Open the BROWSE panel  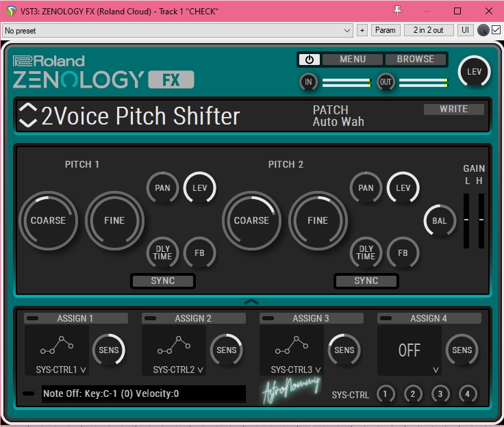415,59
